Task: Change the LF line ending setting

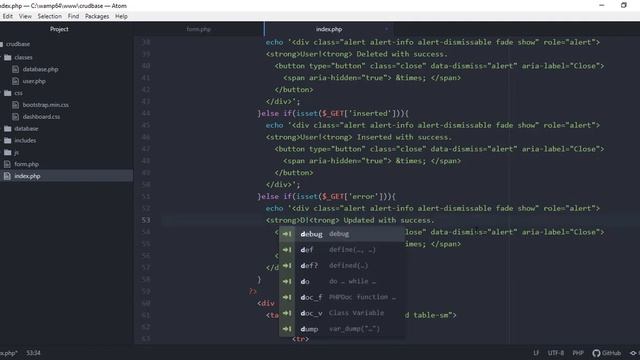Action: 536,353
